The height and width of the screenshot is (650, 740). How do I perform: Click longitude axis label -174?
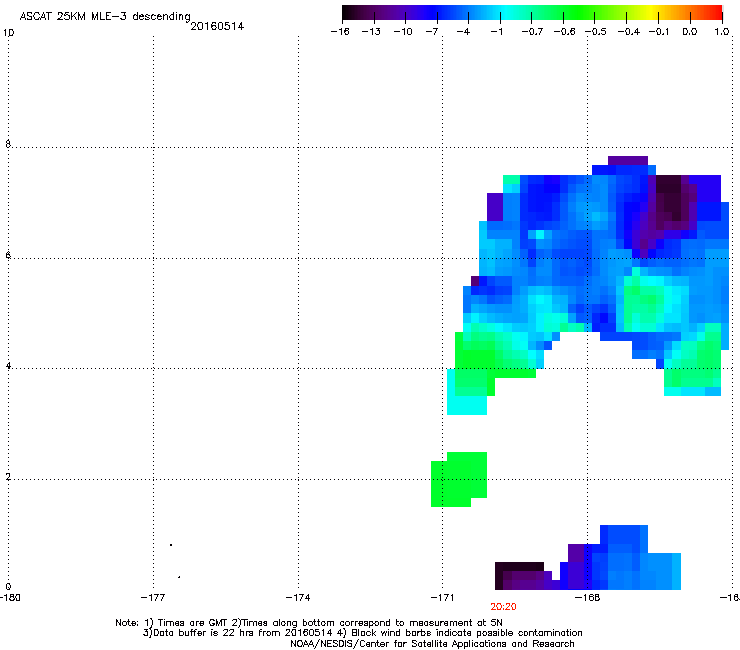point(298,598)
